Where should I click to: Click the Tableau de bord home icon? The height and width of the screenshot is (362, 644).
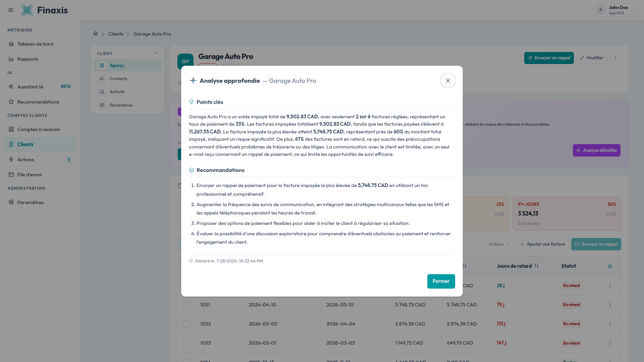(x=11, y=44)
